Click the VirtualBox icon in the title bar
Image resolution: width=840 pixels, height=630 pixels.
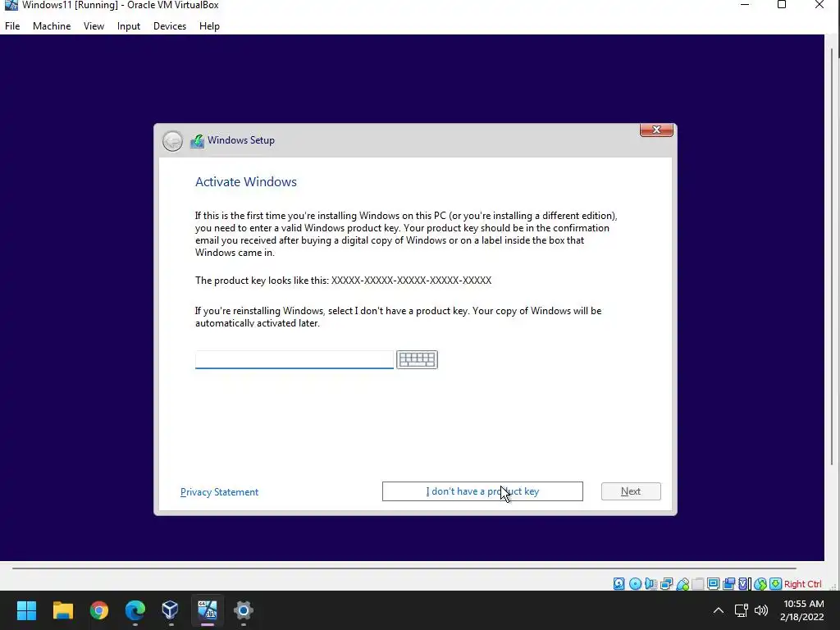pos(11,6)
